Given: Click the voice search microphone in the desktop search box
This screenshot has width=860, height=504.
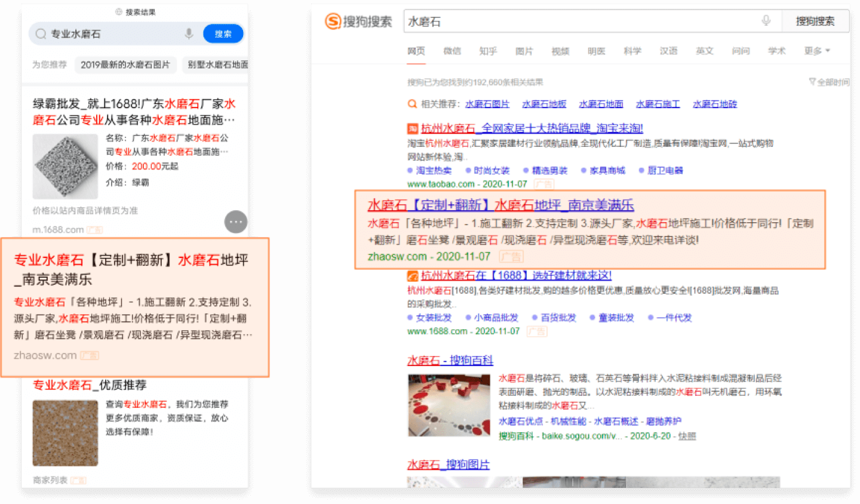Looking at the screenshot, I should coord(766,21).
